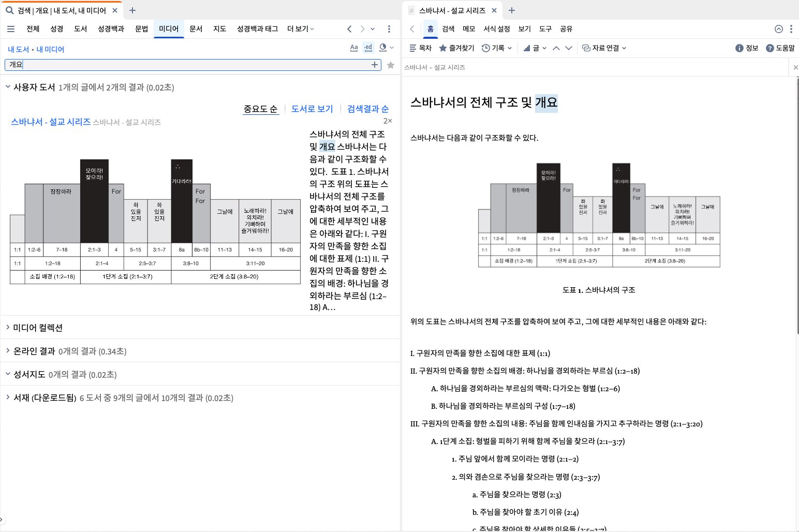Select the 성경 search type

(57, 29)
